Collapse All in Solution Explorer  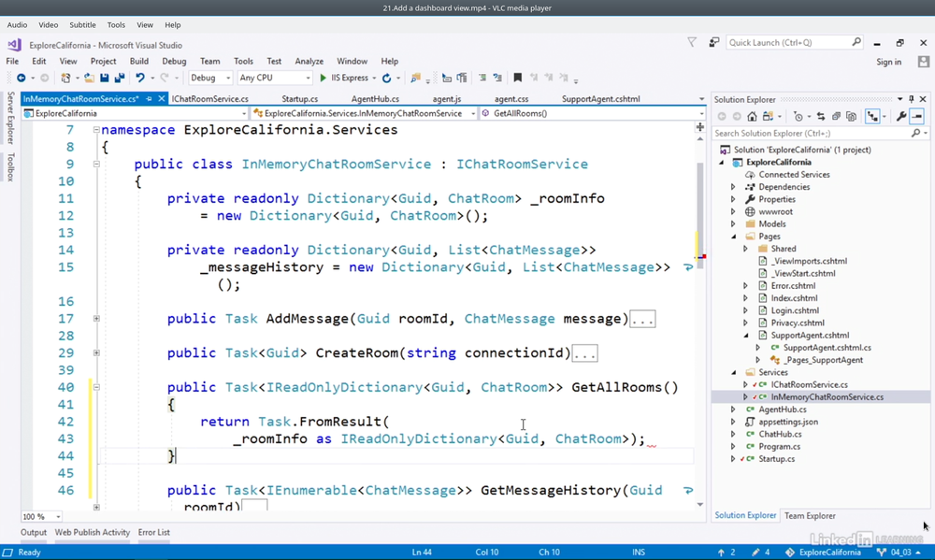[836, 116]
